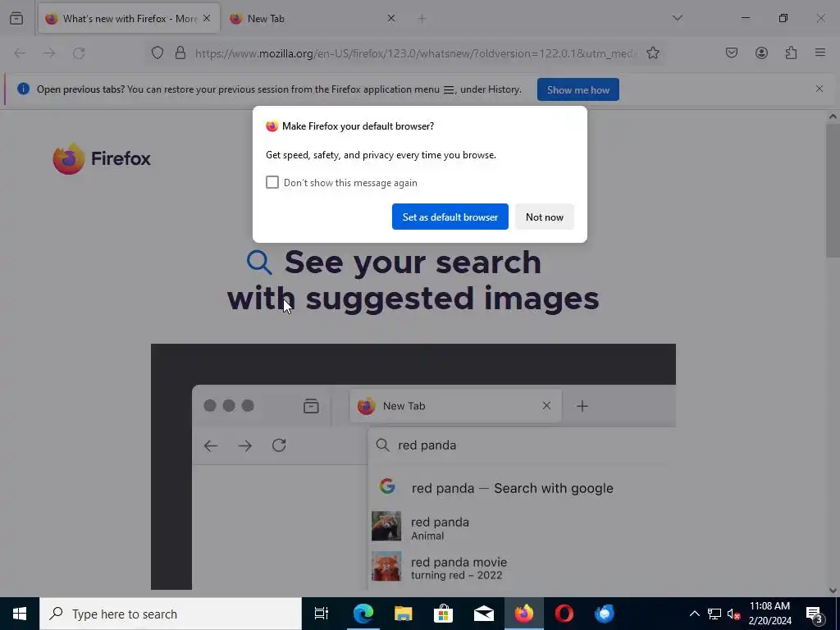Save page to Pocket
This screenshot has height=630, width=840.
(x=731, y=52)
